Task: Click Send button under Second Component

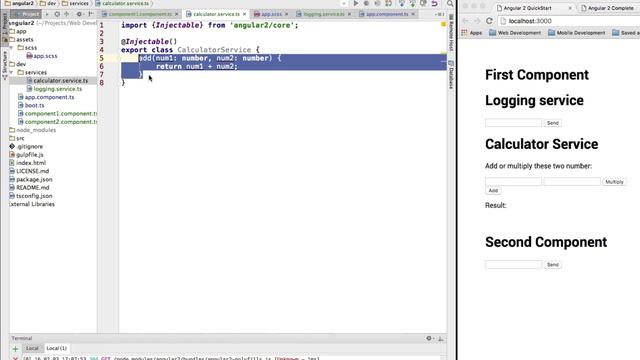Action: (x=553, y=265)
